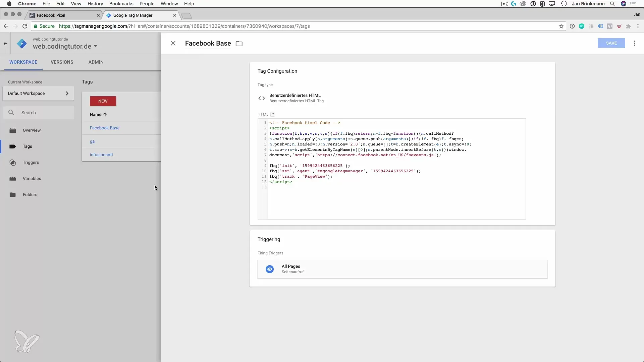Click the Secure lock indicator
This screenshot has height=362, width=644.
coord(44,26)
